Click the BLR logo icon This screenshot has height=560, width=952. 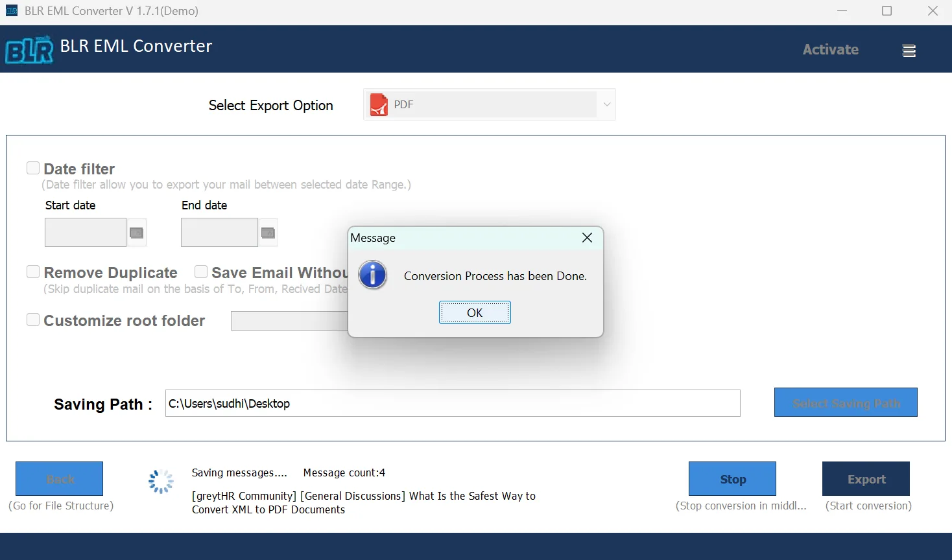29,50
